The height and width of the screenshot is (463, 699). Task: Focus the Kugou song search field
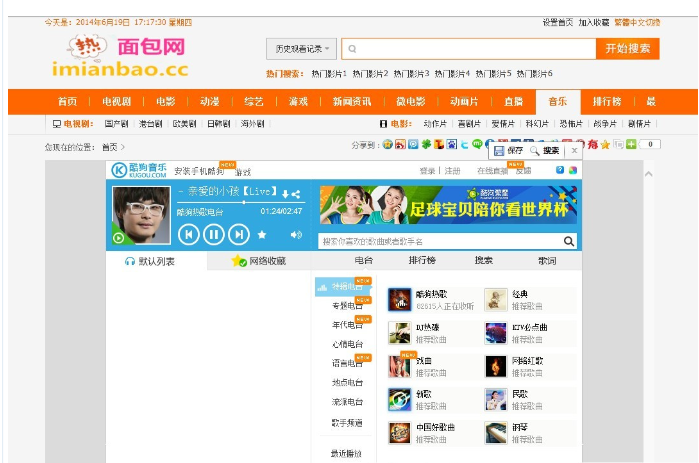(440, 241)
